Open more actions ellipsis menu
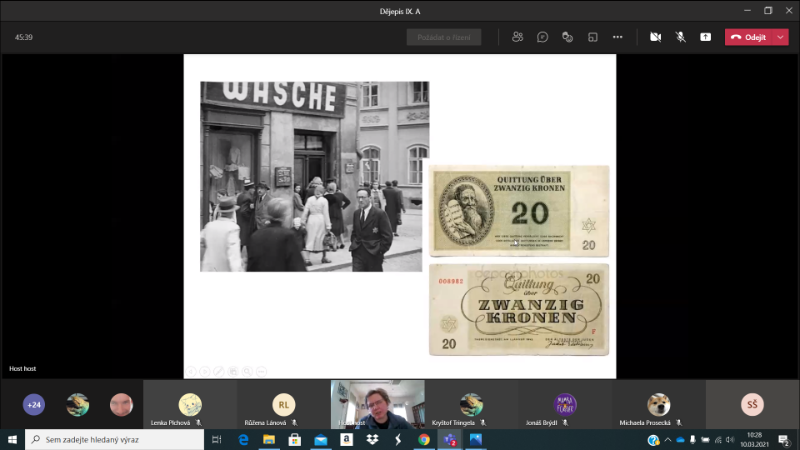 pos(617,37)
